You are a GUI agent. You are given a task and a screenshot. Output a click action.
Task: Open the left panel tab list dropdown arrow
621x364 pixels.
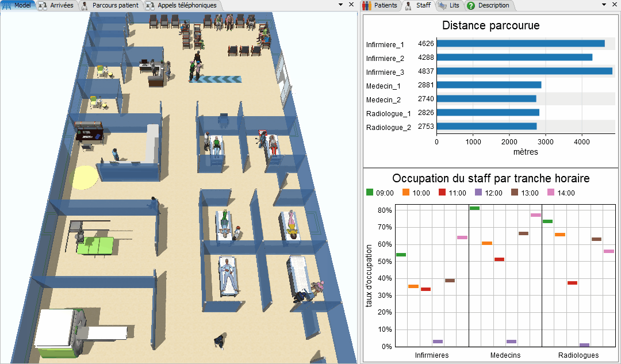340,4
